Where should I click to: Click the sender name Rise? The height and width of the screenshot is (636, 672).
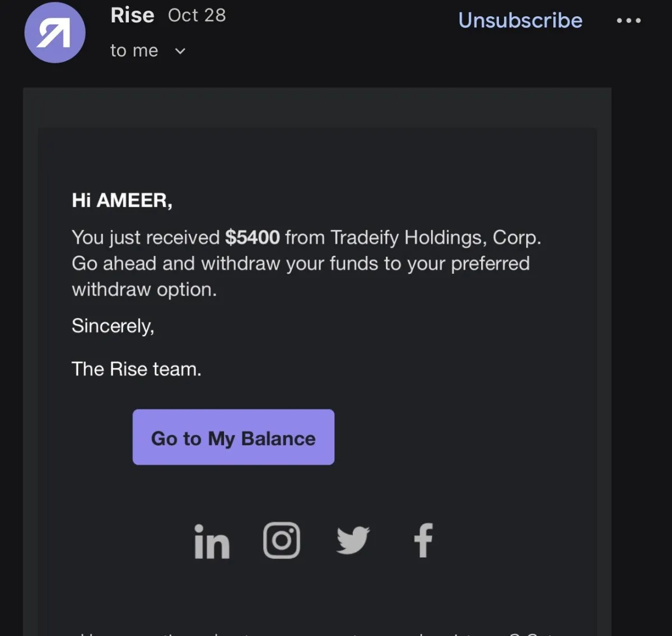(x=132, y=15)
